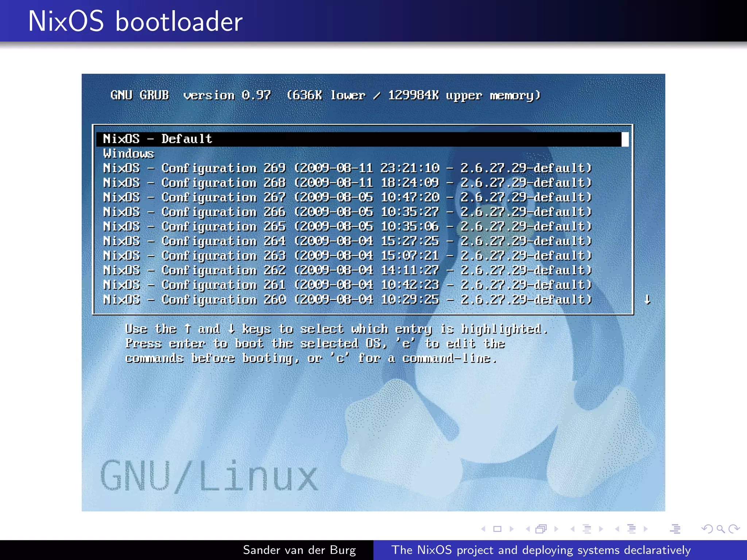The image size is (747, 560).
Task: Select NixOS Configuration 263 entry
Action: tap(362, 256)
